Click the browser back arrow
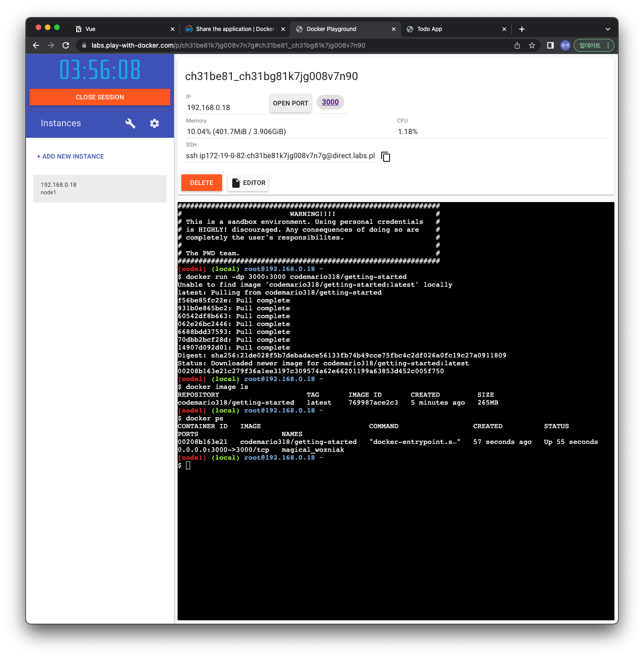This screenshot has width=644, height=658. 36,45
